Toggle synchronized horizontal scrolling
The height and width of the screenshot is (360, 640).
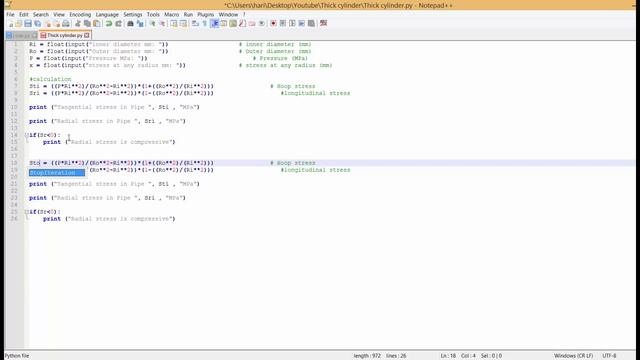(183, 24)
